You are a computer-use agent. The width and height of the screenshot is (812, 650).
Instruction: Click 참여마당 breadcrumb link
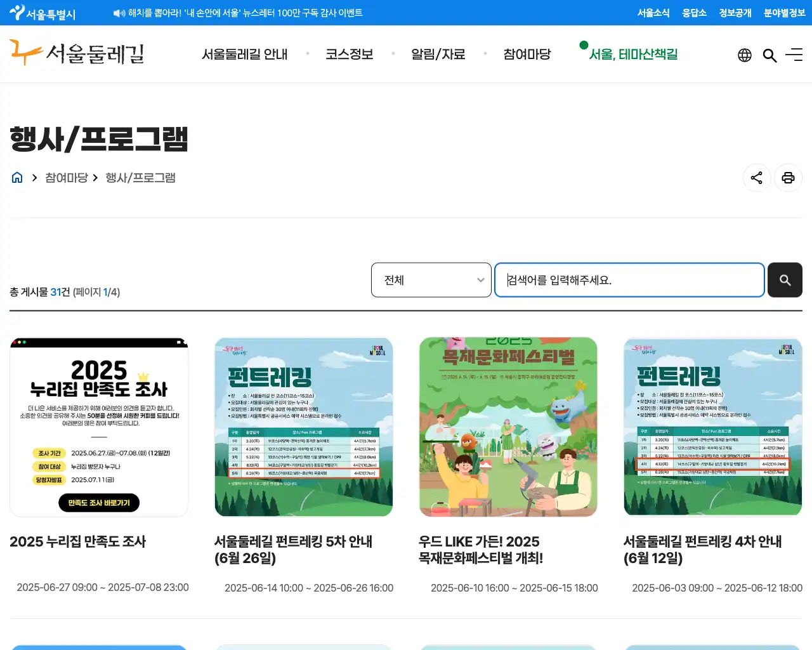[66, 178]
